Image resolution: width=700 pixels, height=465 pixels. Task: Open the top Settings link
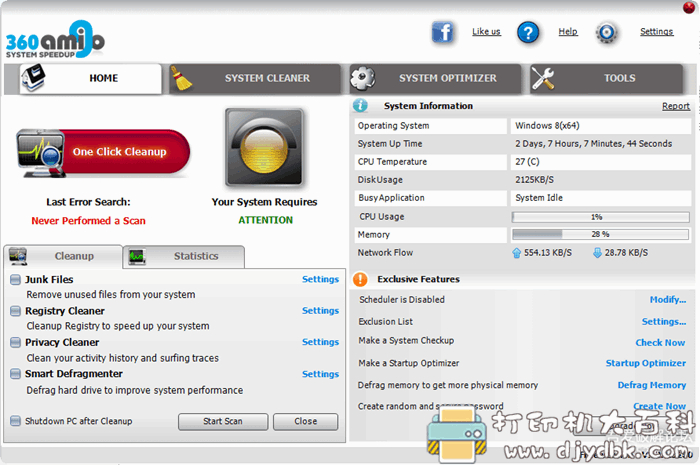(656, 32)
